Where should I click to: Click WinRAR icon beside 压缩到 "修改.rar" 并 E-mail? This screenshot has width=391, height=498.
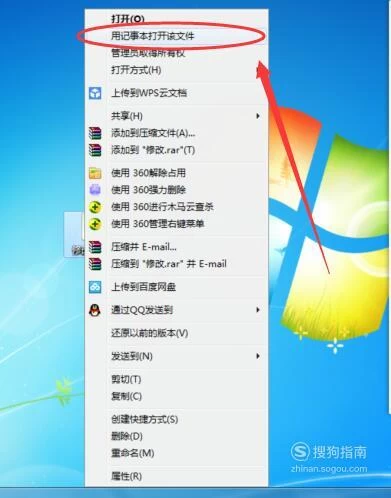(x=95, y=264)
